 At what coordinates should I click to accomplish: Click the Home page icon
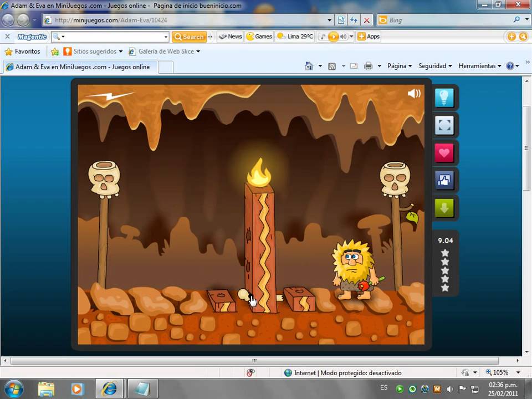[x=309, y=66]
